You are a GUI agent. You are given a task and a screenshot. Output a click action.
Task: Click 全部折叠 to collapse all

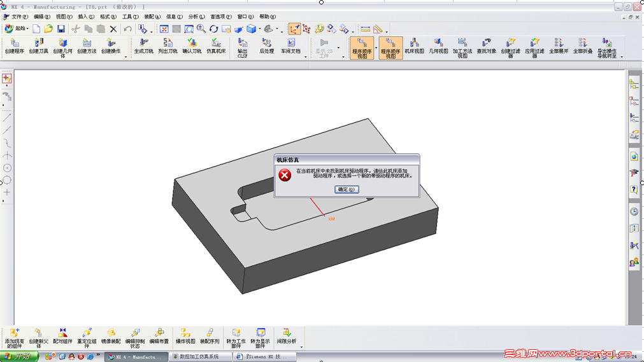tap(583, 46)
